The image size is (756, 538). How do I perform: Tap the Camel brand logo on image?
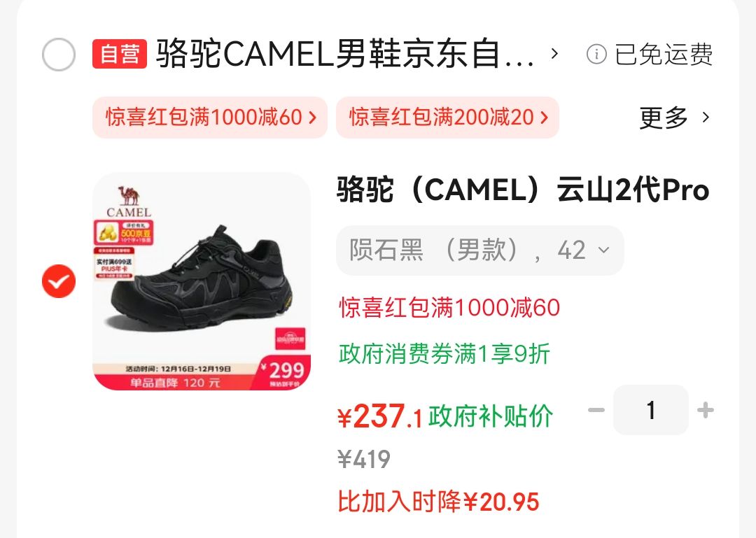(129, 201)
